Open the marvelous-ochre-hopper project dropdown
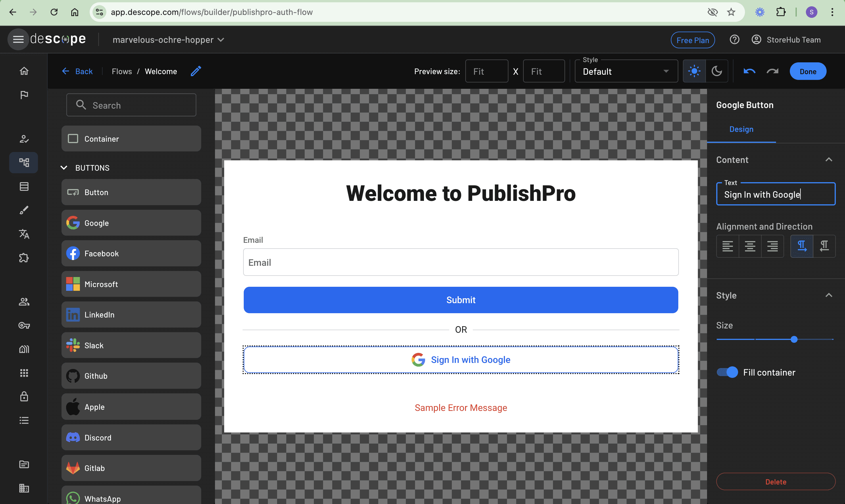This screenshot has height=504, width=845. point(168,40)
